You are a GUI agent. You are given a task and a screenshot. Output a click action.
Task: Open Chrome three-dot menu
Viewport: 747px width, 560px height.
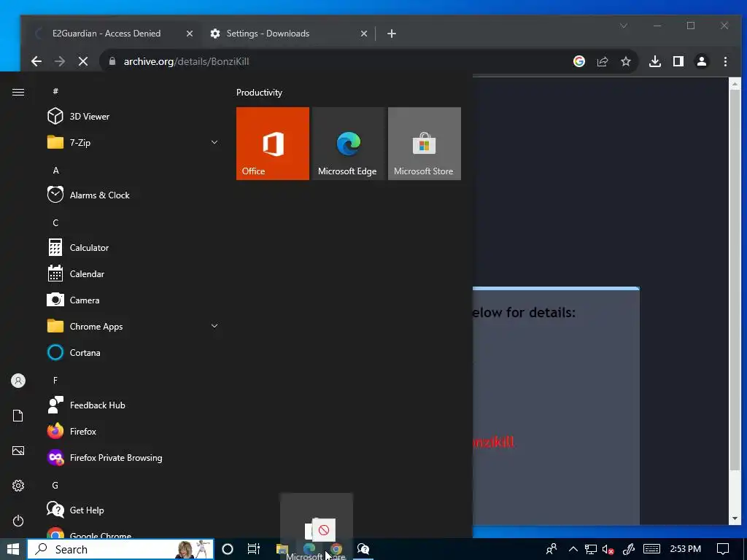(726, 61)
